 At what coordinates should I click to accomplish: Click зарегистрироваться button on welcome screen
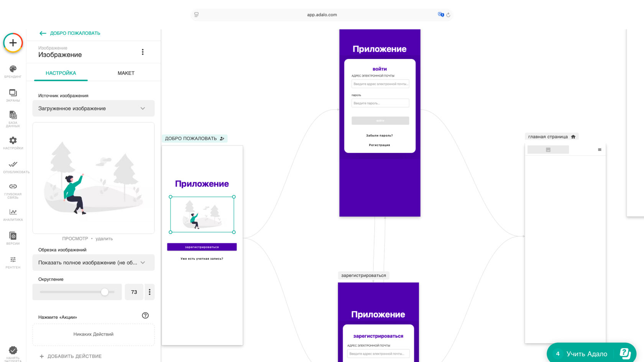tap(202, 247)
